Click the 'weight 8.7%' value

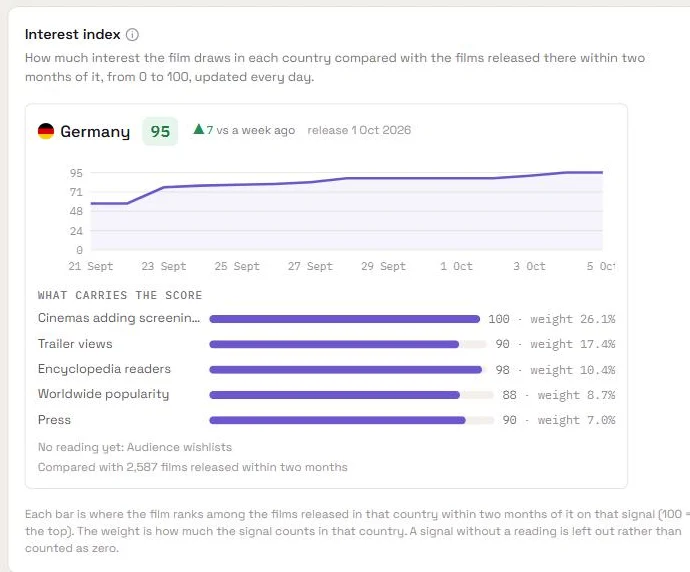pos(576,395)
